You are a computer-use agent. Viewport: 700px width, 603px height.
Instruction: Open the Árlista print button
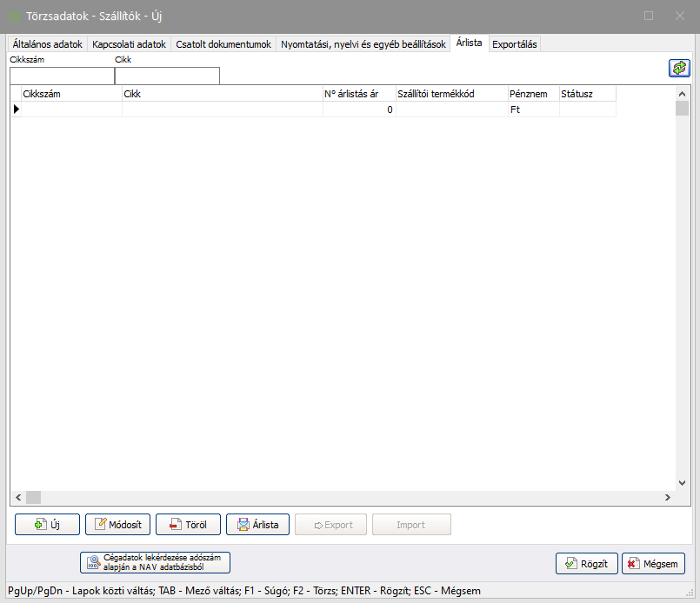click(257, 524)
